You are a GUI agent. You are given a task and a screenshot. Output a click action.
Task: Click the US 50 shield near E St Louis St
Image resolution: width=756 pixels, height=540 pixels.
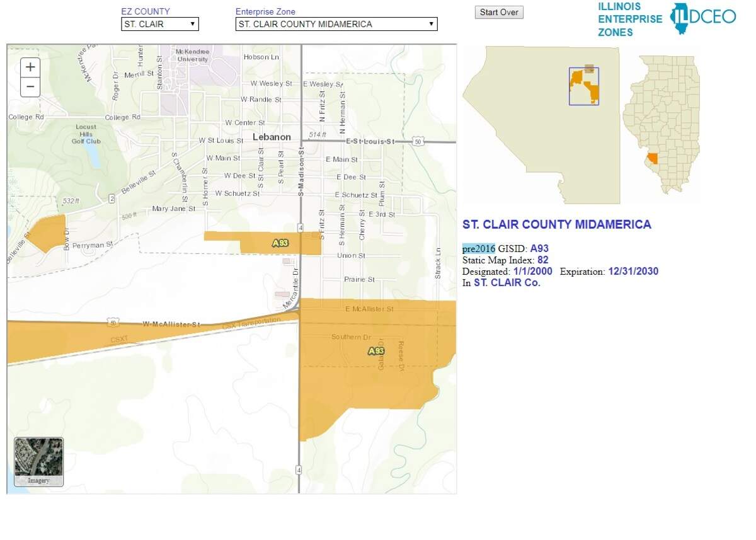(418, 142)
